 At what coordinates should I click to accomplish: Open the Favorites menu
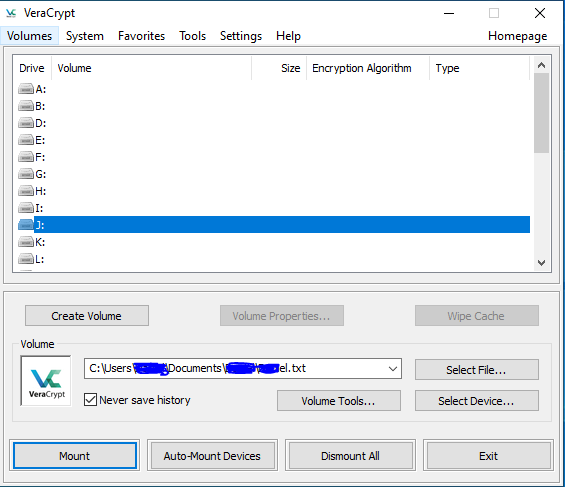pyautogui.click(x=141, y=36)
